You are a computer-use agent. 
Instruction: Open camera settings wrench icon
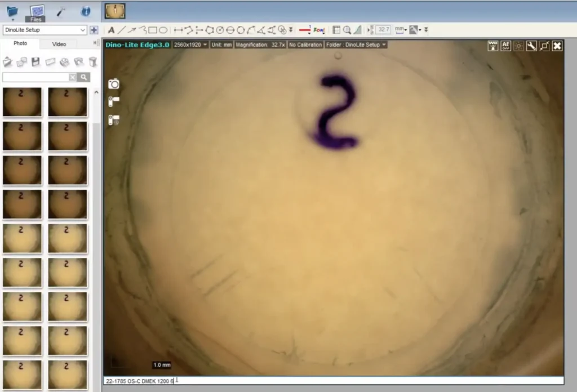(x=531, y=46)
